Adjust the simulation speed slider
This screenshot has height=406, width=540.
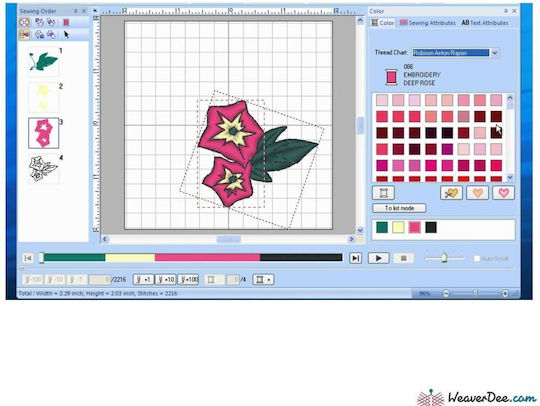pyautogui.click(x=444, y=258)
